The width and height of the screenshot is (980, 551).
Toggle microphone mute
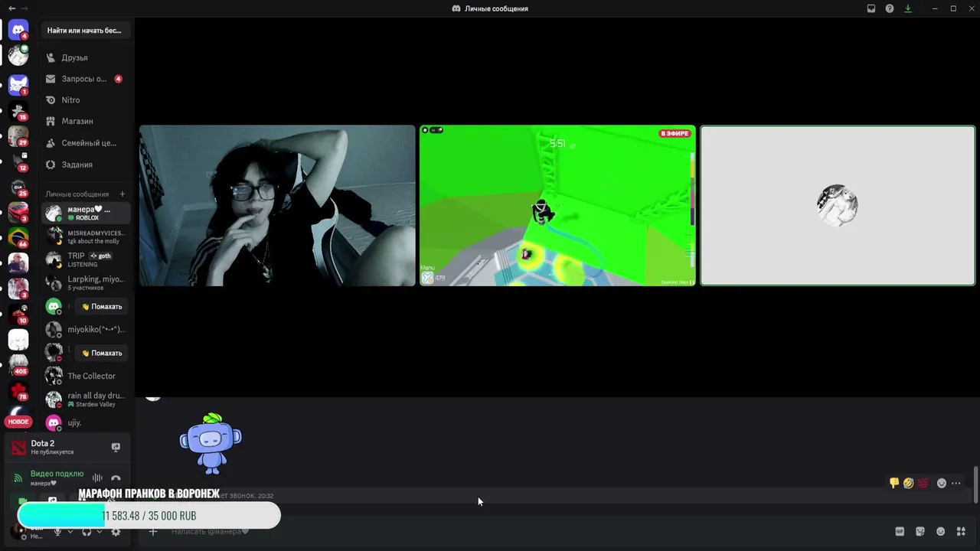pos(57,532)
